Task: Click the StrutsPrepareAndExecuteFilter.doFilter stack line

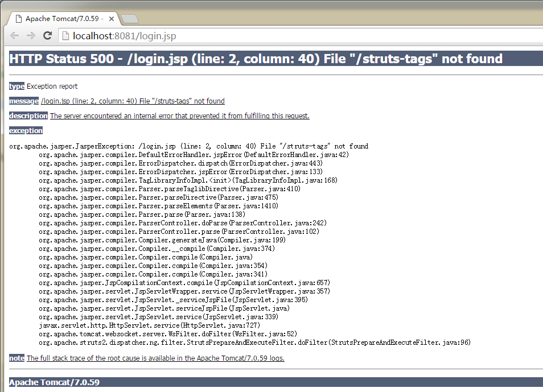Action: coord(255,343)
